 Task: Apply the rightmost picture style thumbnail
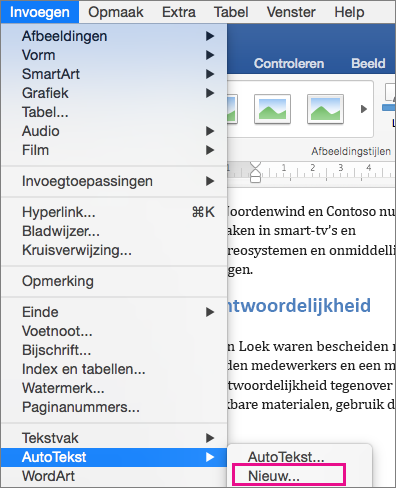click(x=325, y=109)
